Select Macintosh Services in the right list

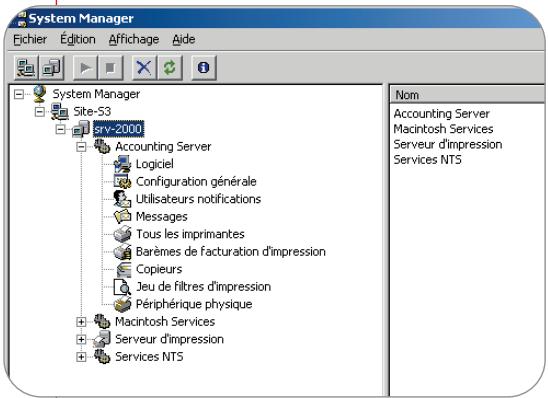[x=443, y=129]
